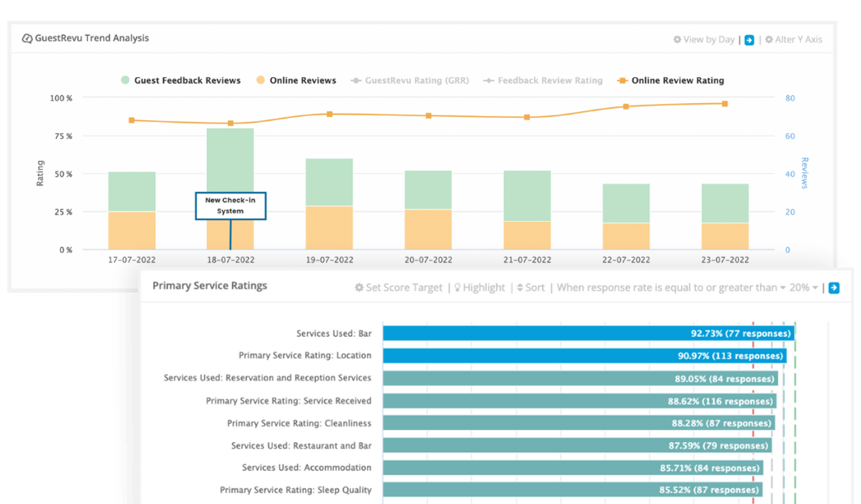Click 'Services Used: Reservation and Reception Services' label
This screenshot has width=861, height=504.
[267, 378]
